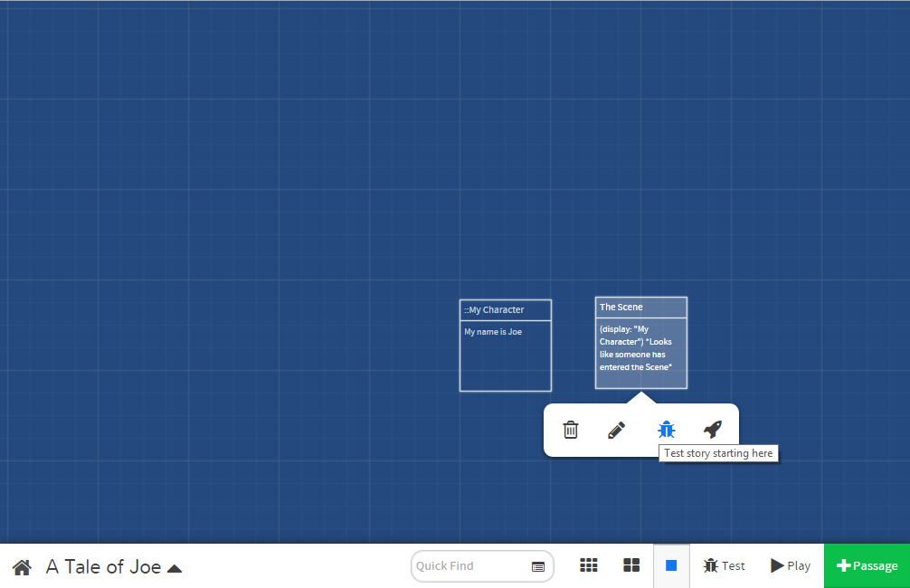Select 'The Scene' passage title
This screenshot has height=588, width=910.
pyautogui.click(x=640, y=308)
